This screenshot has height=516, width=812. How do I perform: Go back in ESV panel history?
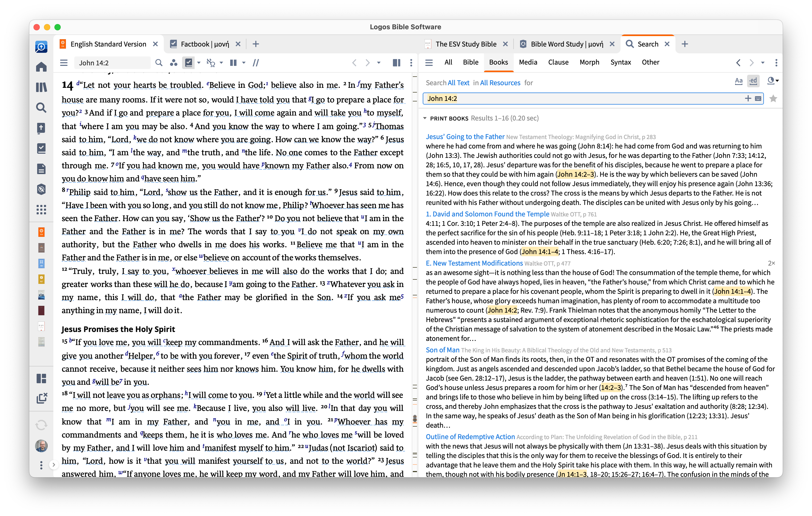[x=354, y=63]
